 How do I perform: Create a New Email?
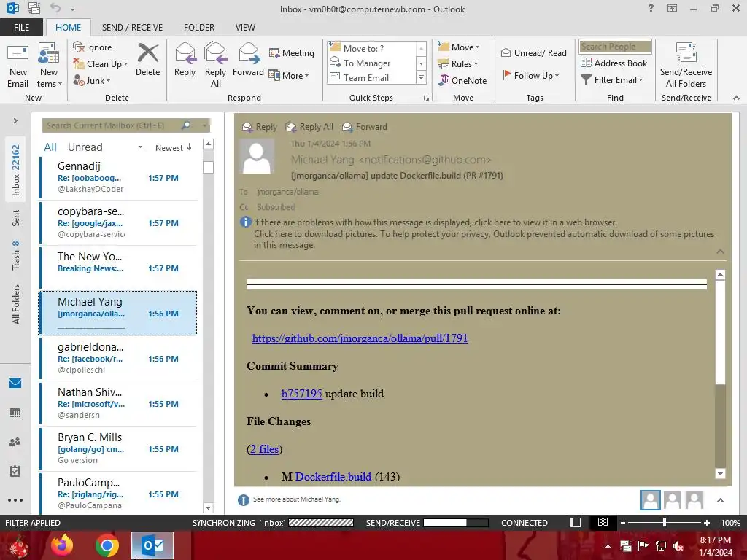(18, 66)
